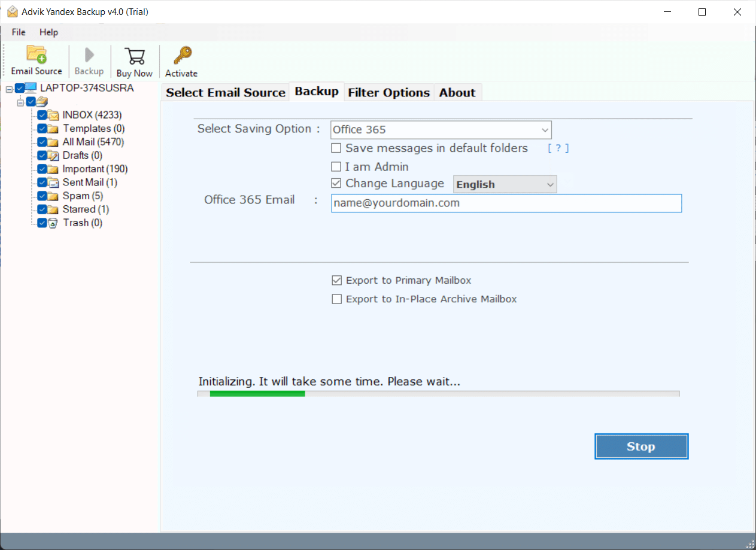Image resolution: width=756 pixels, height=550 pixels.
Task: Uncheck the INBOX folder checkbox
Action: pos(42,115)
